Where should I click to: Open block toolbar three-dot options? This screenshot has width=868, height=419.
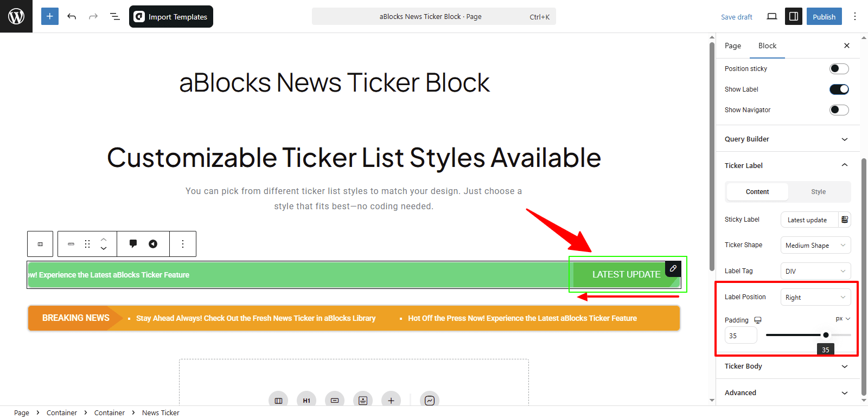[x=183, y=244]
